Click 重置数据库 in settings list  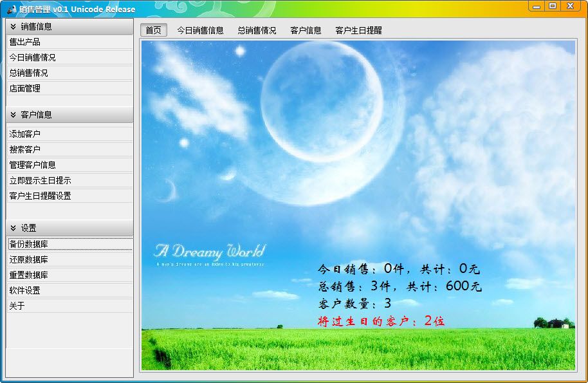(29, 275)
